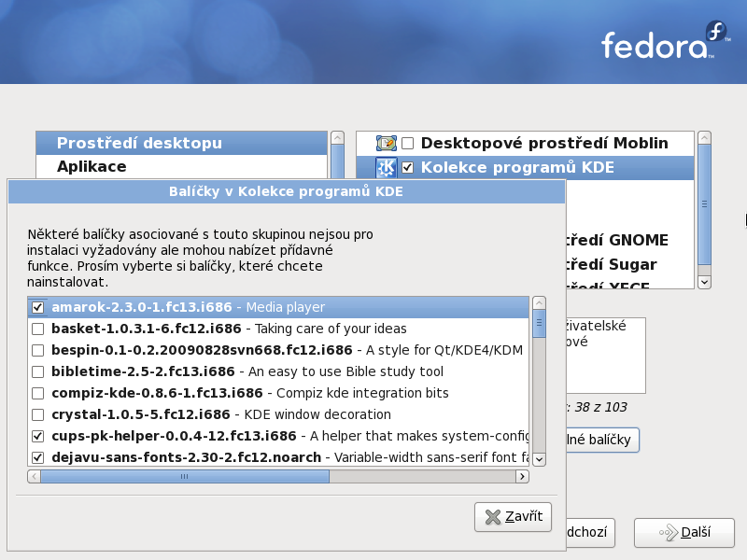Click down arrow on package list scrollbar
The image size is (747, 560).
tap(540, 459)
